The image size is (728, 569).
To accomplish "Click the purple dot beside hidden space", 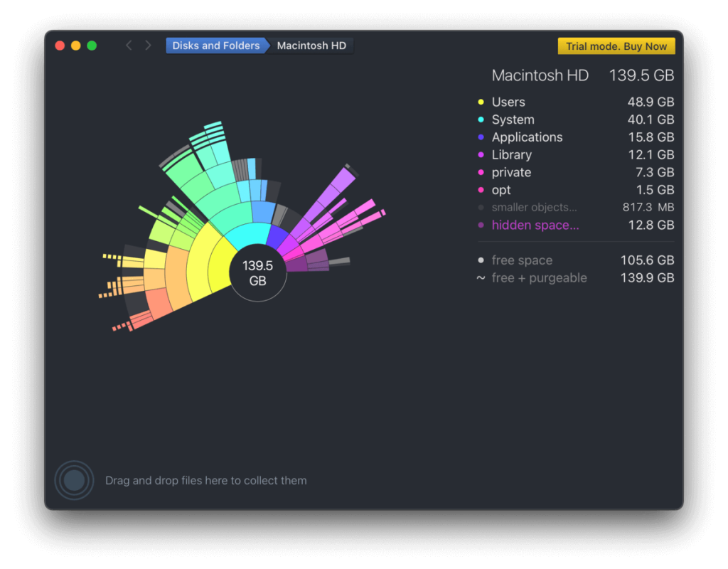I will (482, 225).
